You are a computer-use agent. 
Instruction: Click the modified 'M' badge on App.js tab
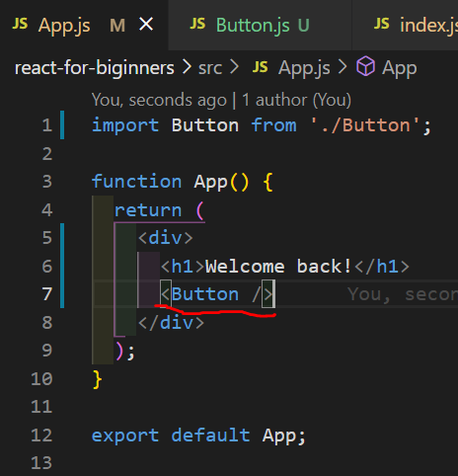[x=117, y=26]
